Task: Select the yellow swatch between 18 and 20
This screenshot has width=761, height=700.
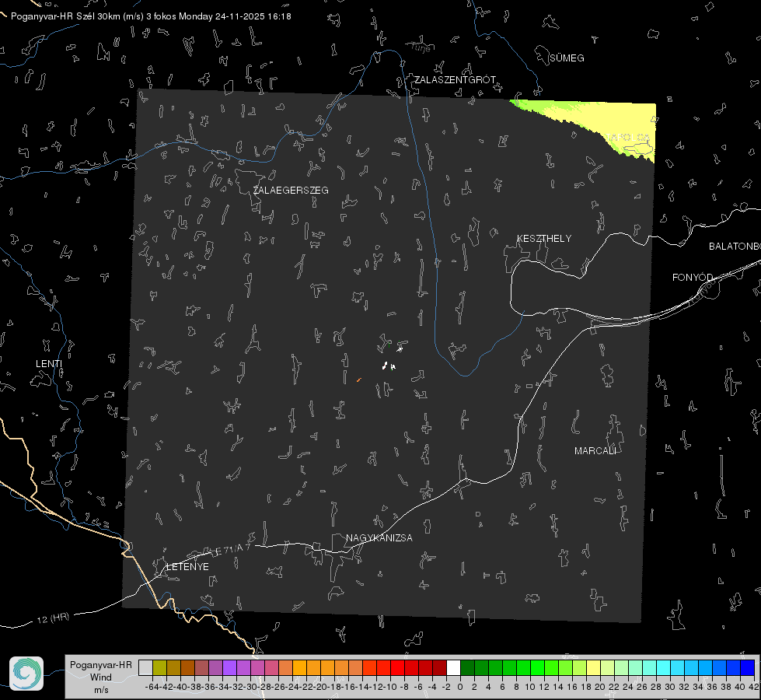Action: pyautogui.click(x=593, y=668)
